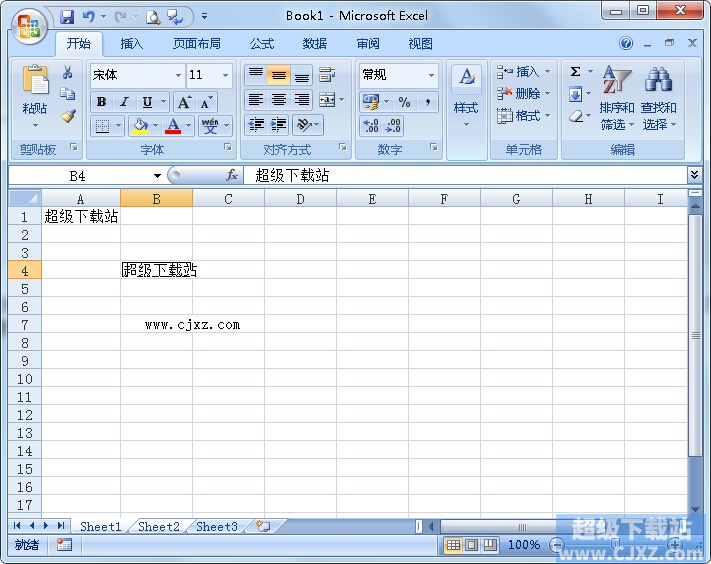Expand the number format 常规 dropdown
The image size is (711, 564).
431,75
